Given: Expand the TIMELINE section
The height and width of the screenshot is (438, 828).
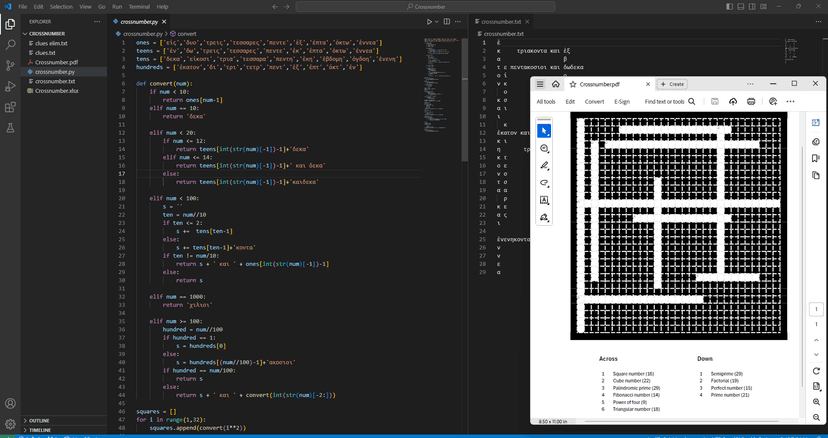Looking at the screenshot, I should coord(39,430).
